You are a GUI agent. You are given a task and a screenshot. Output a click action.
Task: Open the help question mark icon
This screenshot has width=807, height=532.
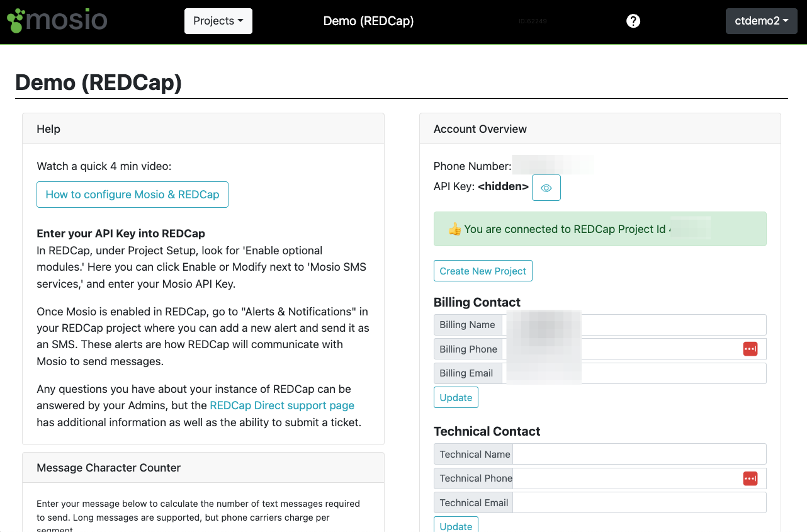(x=633, y=21)
